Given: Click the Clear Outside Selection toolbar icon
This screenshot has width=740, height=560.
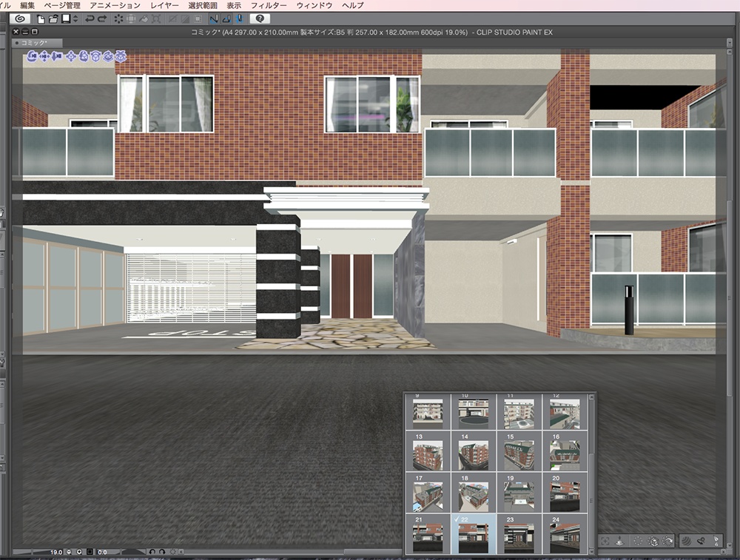Looking at the screenshot, I should (131, 19).
